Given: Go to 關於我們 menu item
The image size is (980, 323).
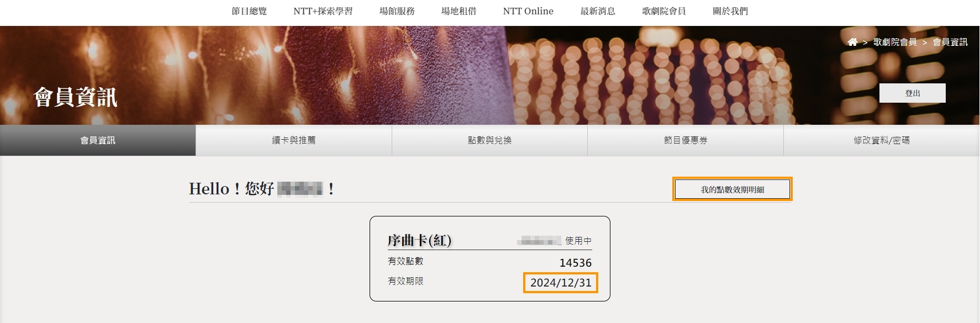Looking at the screenshot, I should (730, 11).
